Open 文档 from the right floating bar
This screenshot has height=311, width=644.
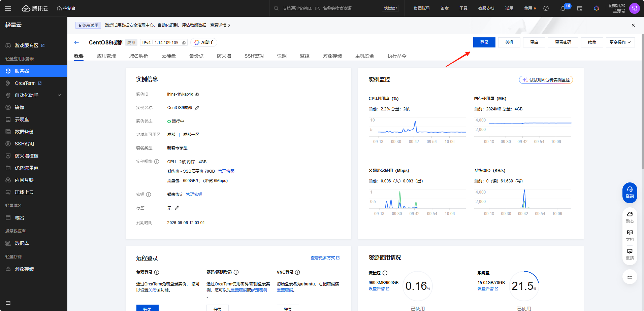click(630, 236)
